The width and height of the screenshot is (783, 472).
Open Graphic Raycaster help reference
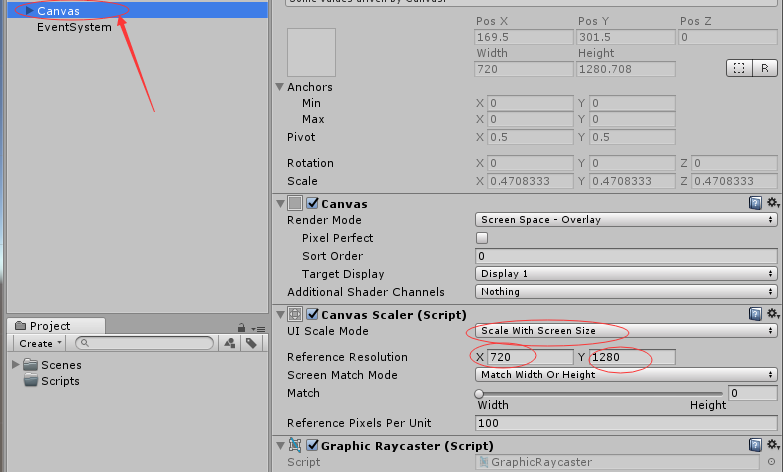(756, 445)
